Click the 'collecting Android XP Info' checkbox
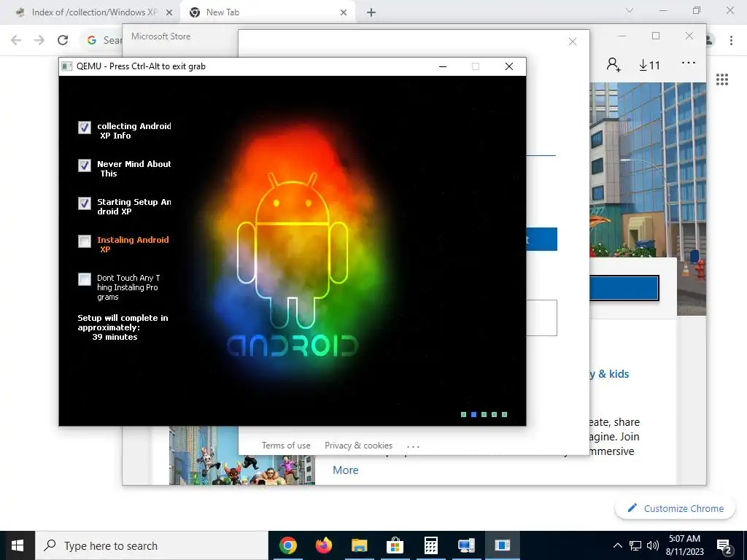The image size is (747, 560). (85, 127)
